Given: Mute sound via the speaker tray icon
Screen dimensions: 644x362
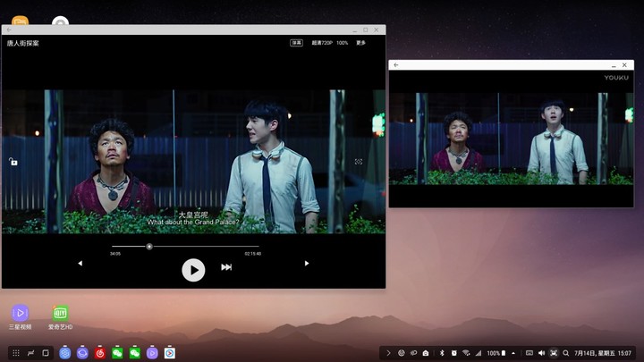Looking at the screenshot, I should coord(541,353).
